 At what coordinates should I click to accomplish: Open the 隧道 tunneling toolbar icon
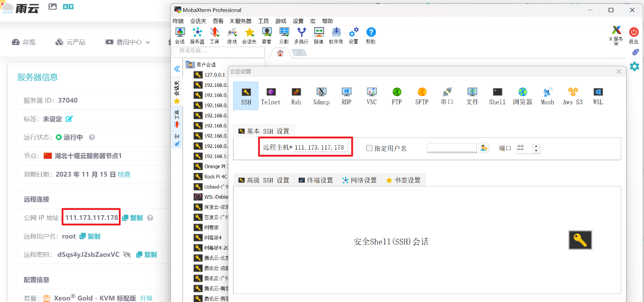pyautogui.click(x=319, y=35)
